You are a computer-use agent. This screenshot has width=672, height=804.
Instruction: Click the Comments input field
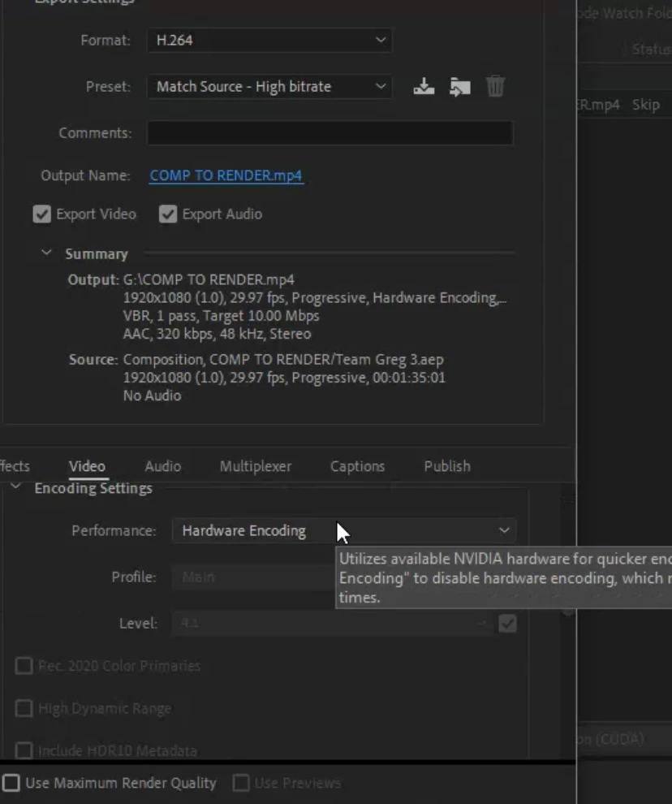tap(330, 133)
